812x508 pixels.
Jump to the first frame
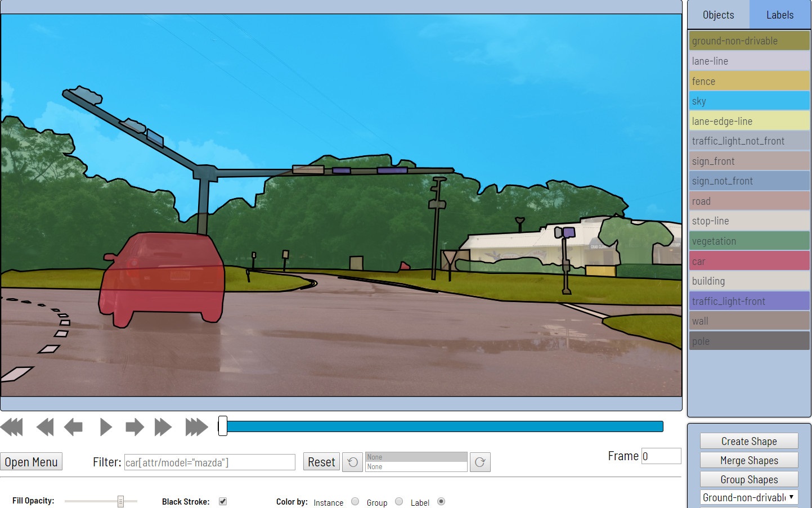12,428
